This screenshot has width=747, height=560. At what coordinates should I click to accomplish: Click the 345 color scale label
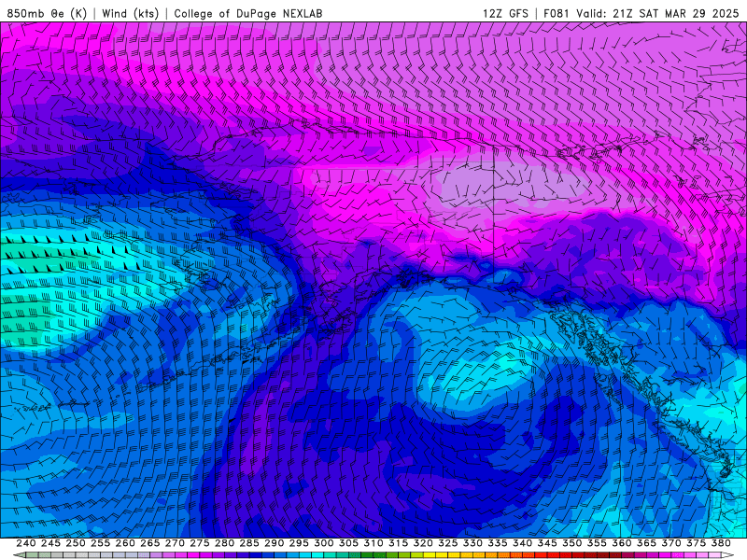[x=547, y=543]
